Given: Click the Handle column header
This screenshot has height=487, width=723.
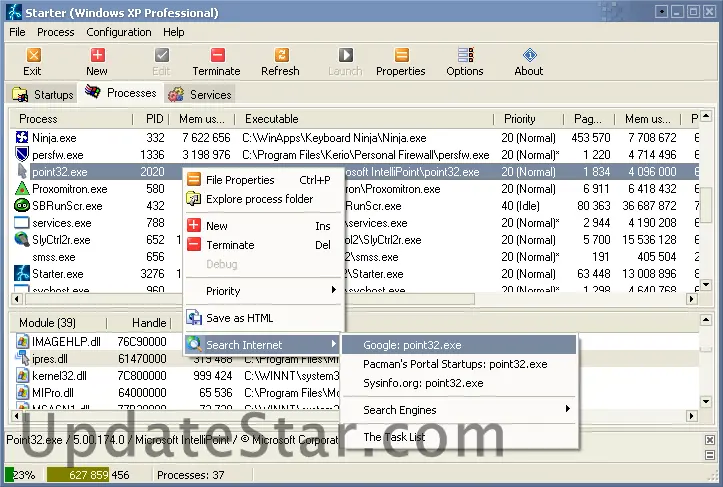Looking at the screenshot, I should click(139, 323).
